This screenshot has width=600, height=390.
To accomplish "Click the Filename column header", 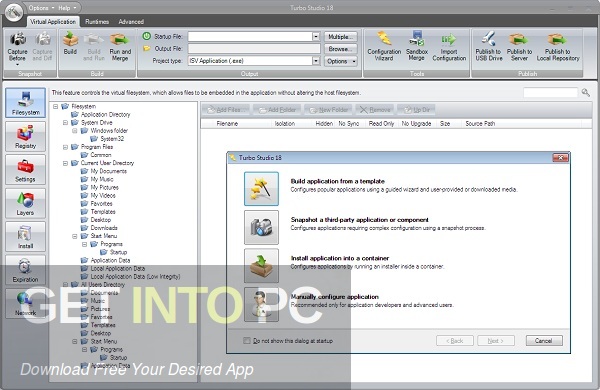I will click(x=227, y=124).
